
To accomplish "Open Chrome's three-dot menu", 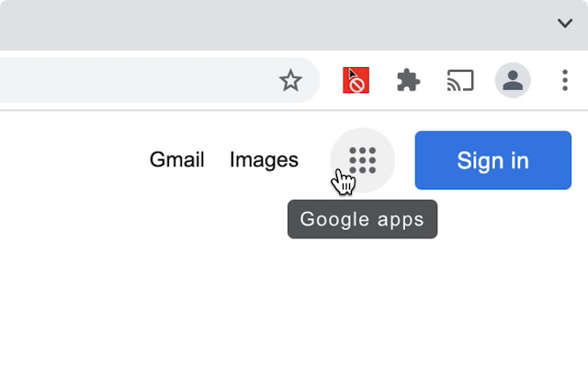I will point(565,81).
